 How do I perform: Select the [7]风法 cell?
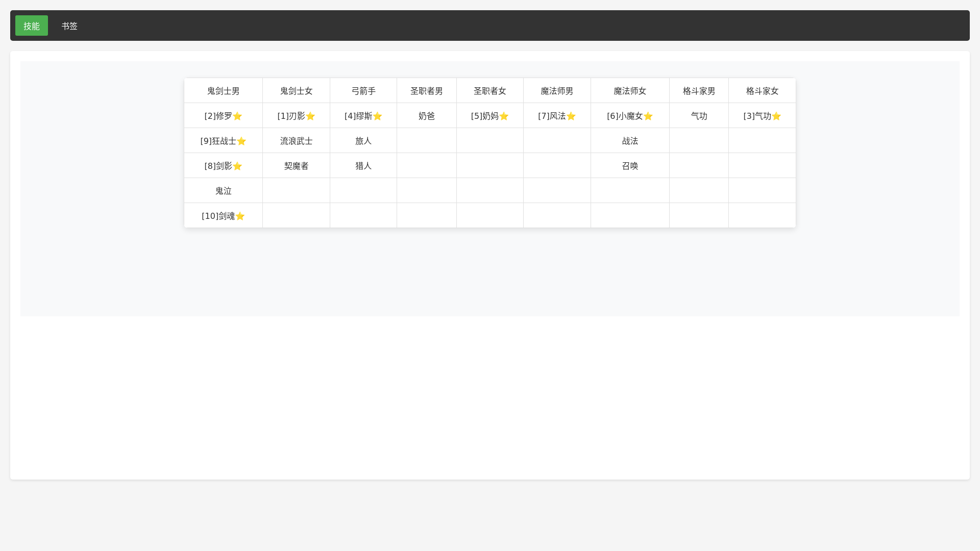coord(557,116)
